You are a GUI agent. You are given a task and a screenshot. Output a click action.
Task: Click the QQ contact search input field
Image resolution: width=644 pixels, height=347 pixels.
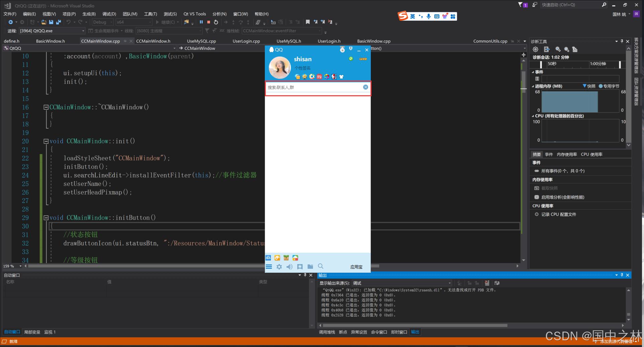314,87
